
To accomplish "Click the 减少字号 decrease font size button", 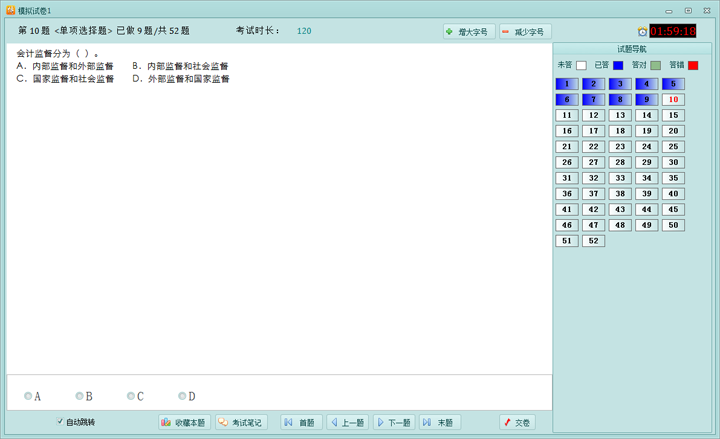I will (526, 32).
